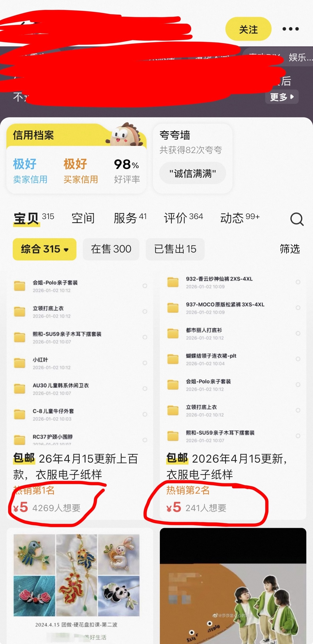Tap the 热销第2名 hot-sale rank label
The height and width of the screenshot is (644, 313).
(x=188, y=490)
